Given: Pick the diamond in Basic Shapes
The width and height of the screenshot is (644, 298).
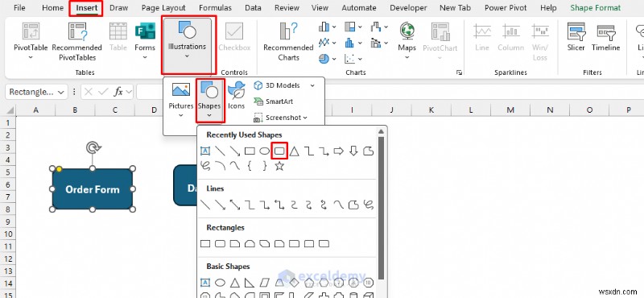Looking at the screenshot, I should (x=294, y=283).
